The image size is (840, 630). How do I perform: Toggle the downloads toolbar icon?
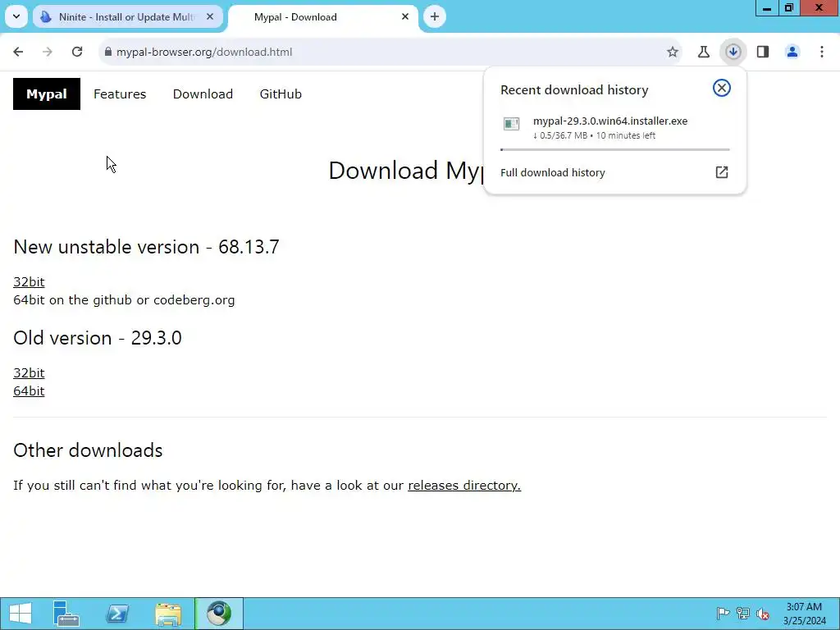[x=733, y=52]
